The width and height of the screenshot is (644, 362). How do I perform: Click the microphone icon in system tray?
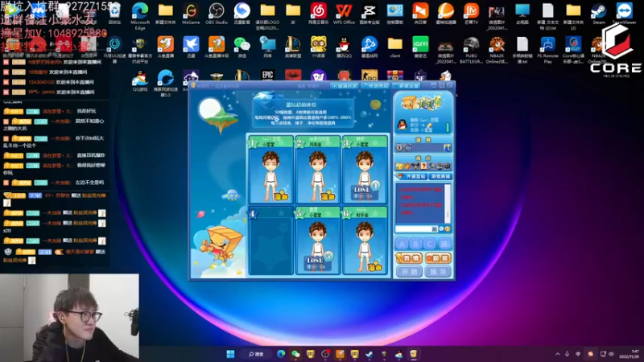click(x=568, y=354)
